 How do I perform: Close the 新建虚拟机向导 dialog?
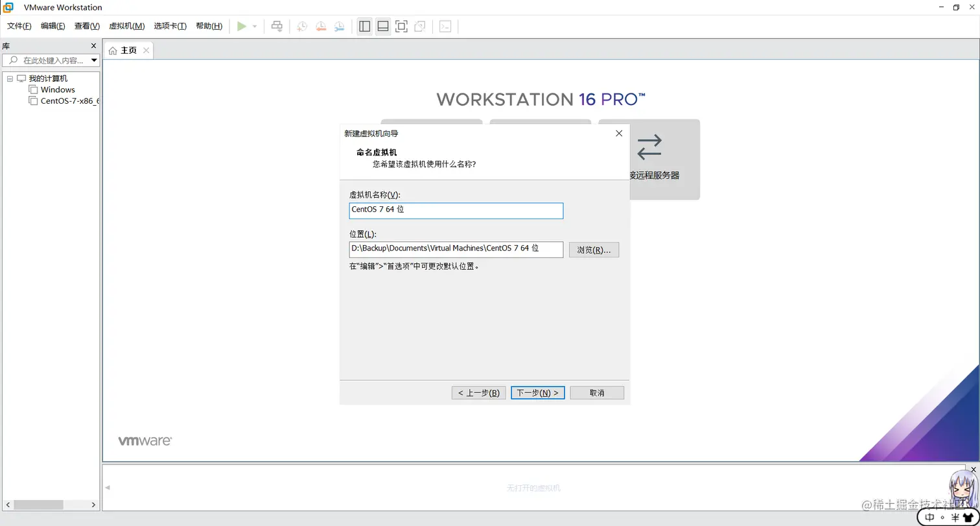pos(619,133)
